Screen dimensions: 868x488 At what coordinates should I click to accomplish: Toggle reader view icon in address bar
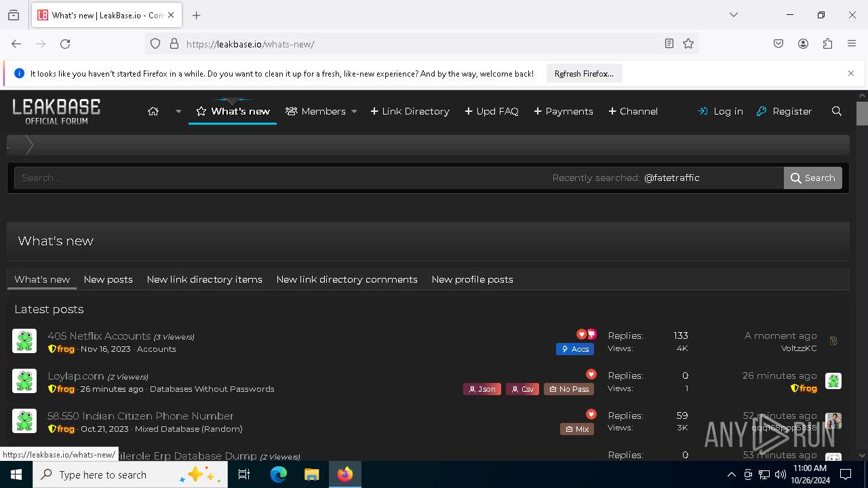tap(669, 44)
